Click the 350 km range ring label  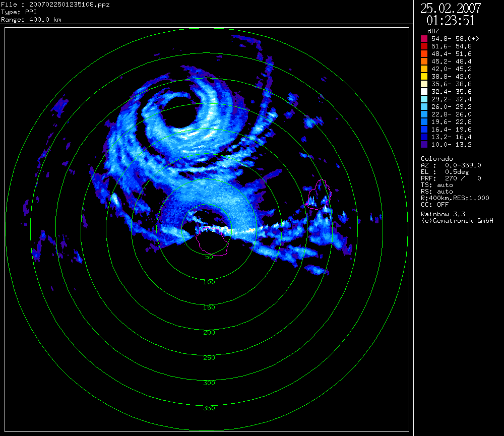click(209, 408)
